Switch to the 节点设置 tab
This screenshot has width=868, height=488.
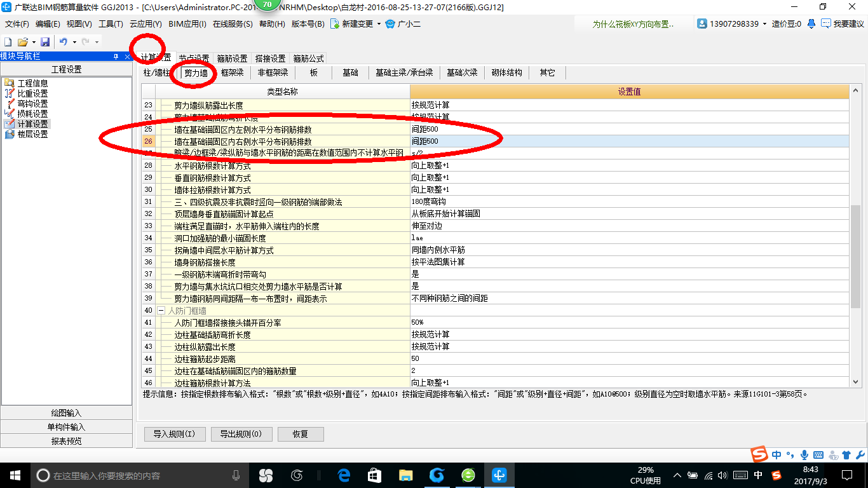point(194,58)
